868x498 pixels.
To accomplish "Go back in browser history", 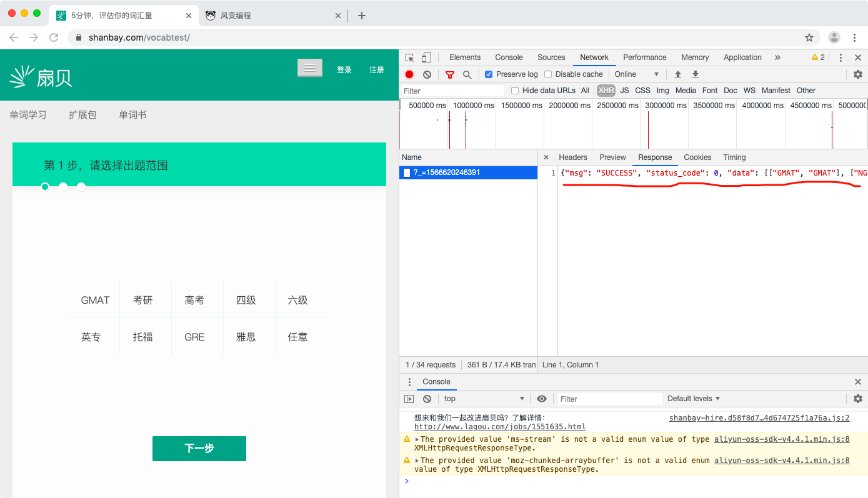I will [x=14, y=37].
